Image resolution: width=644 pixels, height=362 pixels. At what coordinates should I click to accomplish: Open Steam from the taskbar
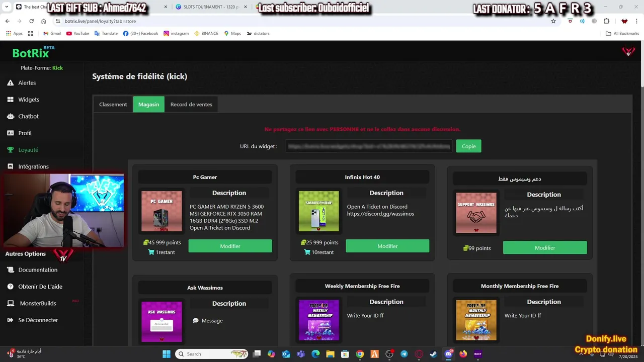coord(434,354)
